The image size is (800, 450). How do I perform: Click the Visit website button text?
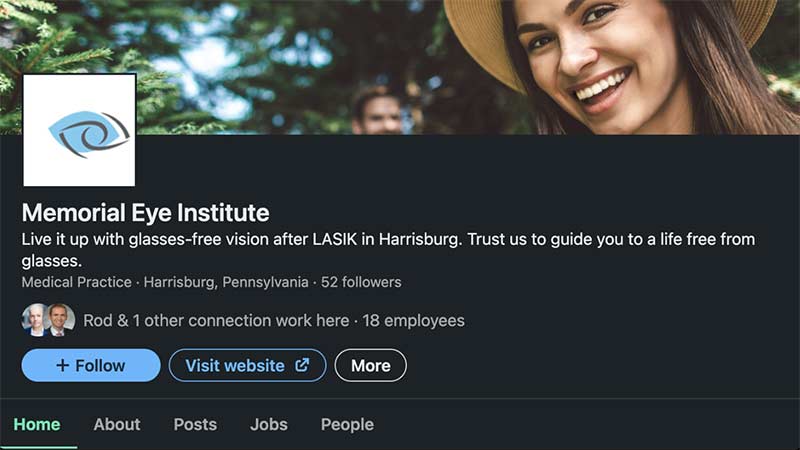pos(235,366)
